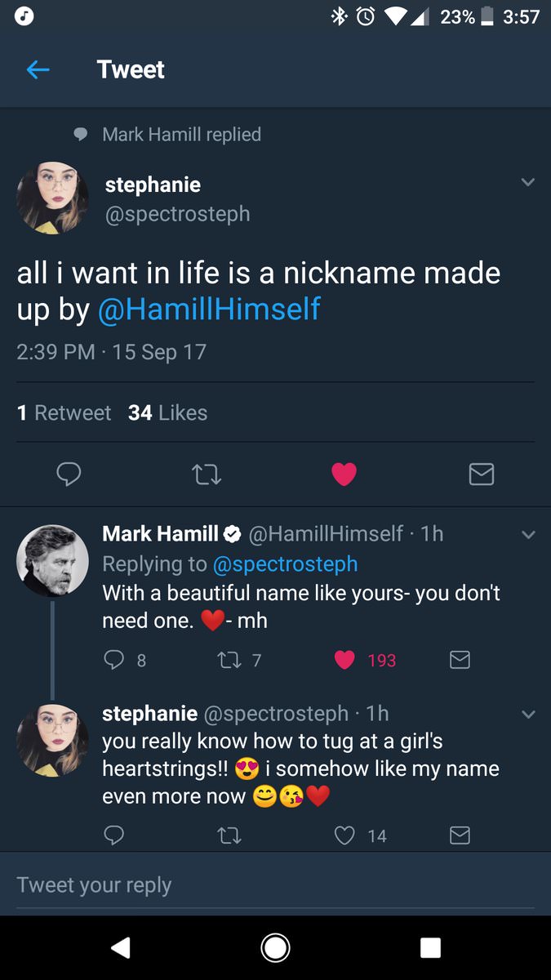Viewport: 551px width, 980px height.
Task: Reply to stephanie's main tweet
Action: click(69, 474)
